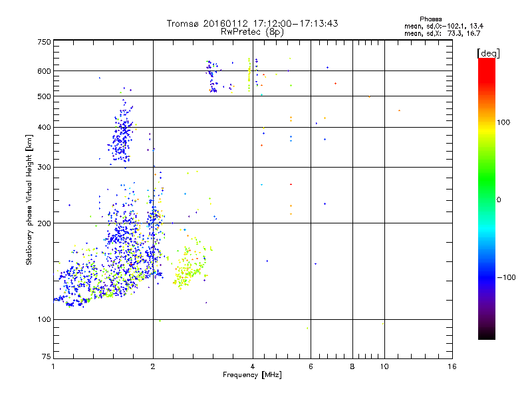This screenshot has height=399, width=532.
Task: Click the x-axis label '16'
Action: tap(452, 366)
